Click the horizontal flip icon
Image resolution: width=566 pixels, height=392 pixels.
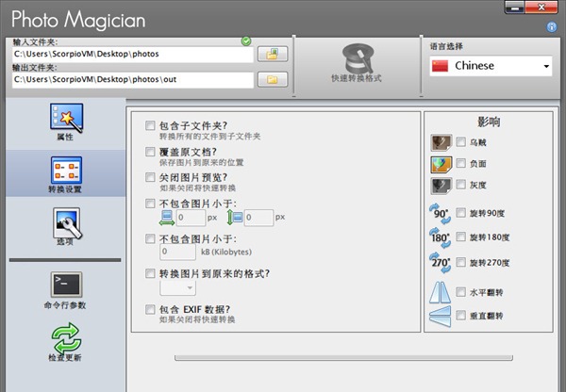(x=440, y=292)
